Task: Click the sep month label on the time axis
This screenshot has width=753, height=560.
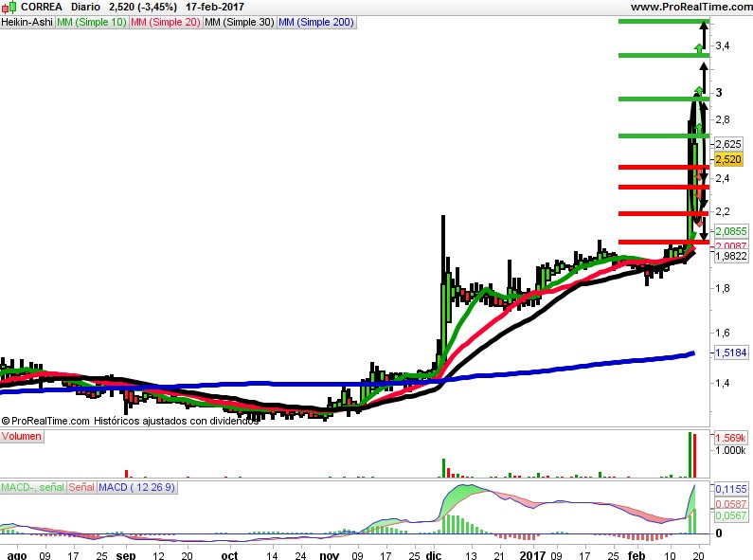Action: [126, 555]
